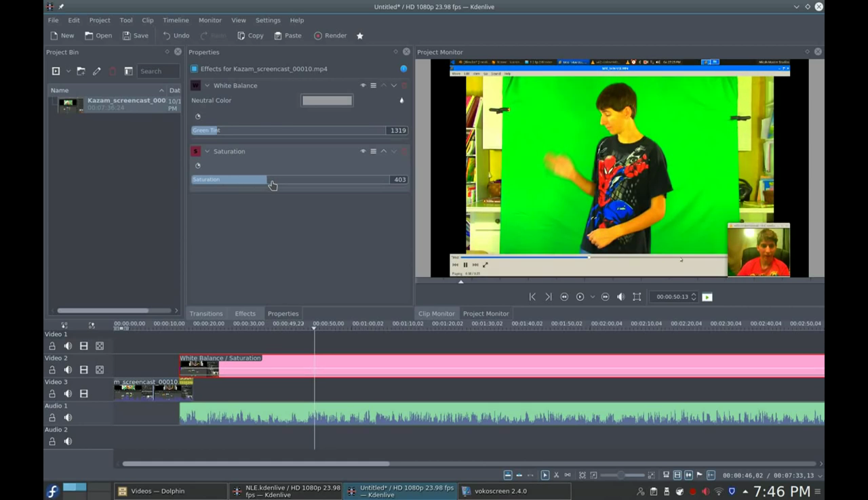868x500 pixels.
Task: Click the rewind button in Project Monitor
Action: (564, 297)
